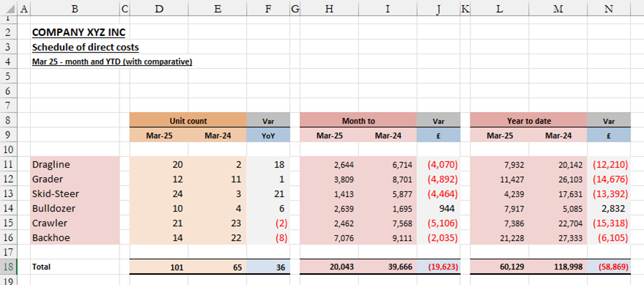Image resolution: width=644 pixels, height=285 pixels.
Task: Click Skid-Steer Mar-25 unit count 24
Action: [x=159, y=194]
